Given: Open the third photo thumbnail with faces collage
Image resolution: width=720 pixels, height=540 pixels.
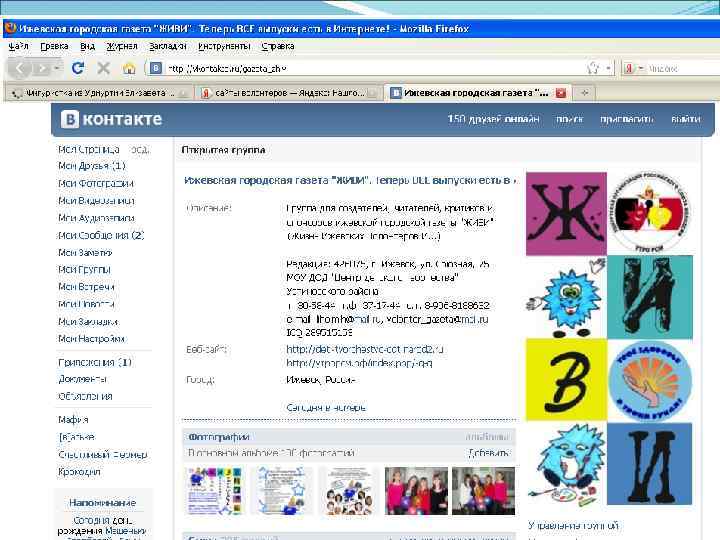Looking at the screenshot, I should (348, 490).
